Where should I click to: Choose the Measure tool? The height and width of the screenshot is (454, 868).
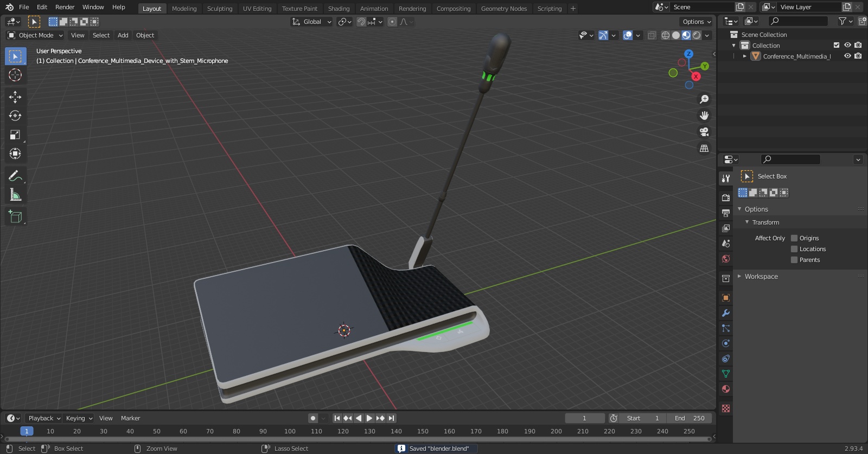pos(15,195)
